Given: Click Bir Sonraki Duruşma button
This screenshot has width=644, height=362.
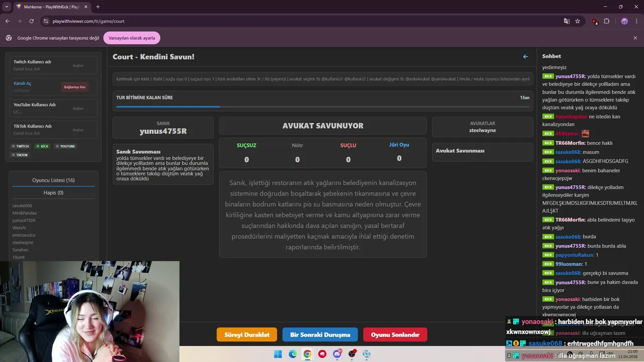Looking at the screenshot, I should [x=320, y=334].
